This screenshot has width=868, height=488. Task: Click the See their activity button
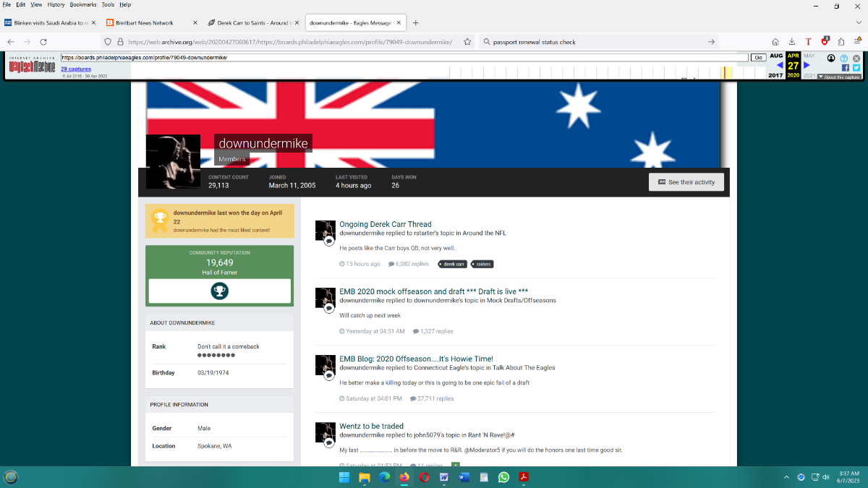(x=686, y=182)
